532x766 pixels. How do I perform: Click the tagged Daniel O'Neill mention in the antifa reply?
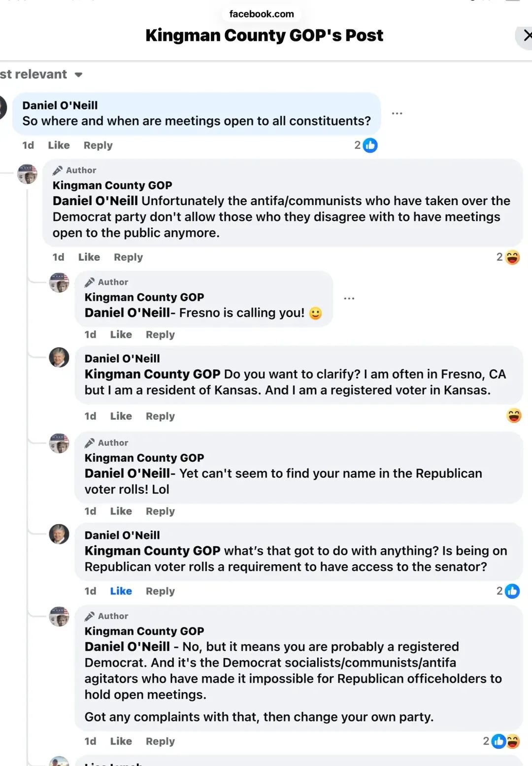pos(95,201)
